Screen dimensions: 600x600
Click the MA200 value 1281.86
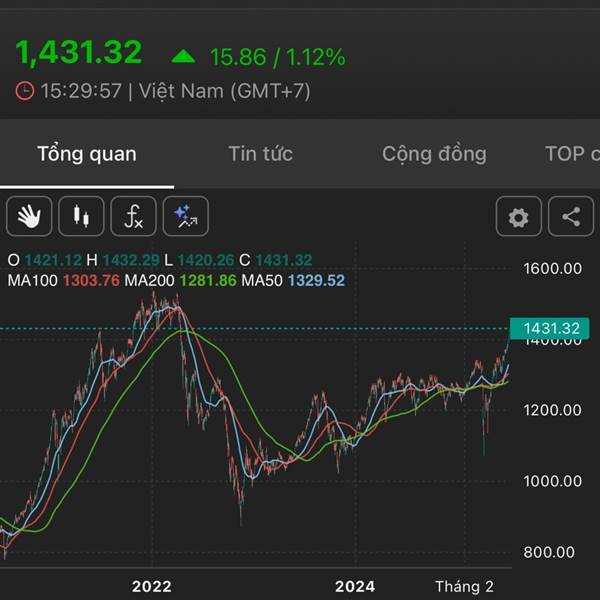[208, 280]
